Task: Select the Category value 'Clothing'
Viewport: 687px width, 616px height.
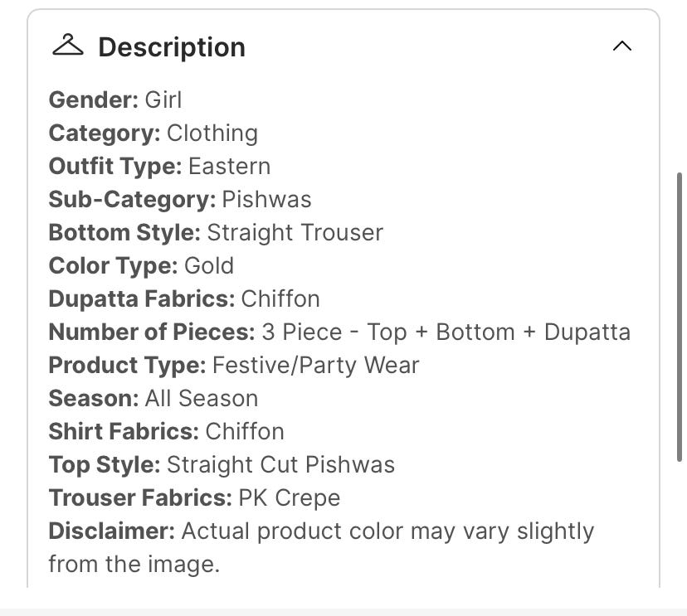Action: [x=212, y=133]
